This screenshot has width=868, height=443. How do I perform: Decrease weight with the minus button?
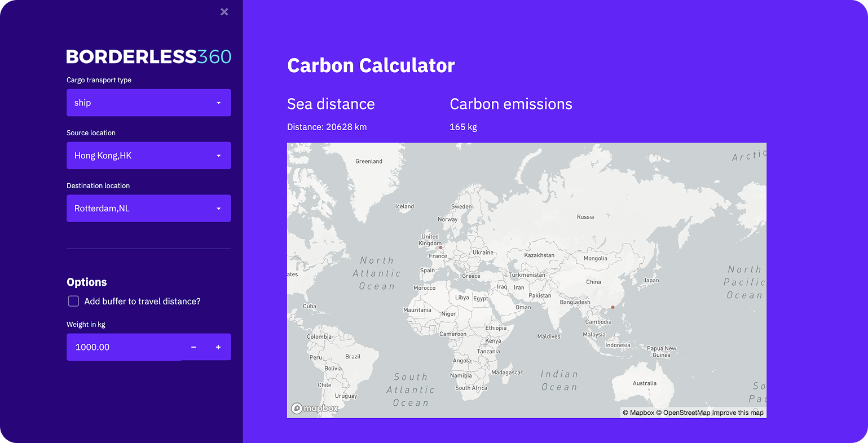[x=193, y=347]
